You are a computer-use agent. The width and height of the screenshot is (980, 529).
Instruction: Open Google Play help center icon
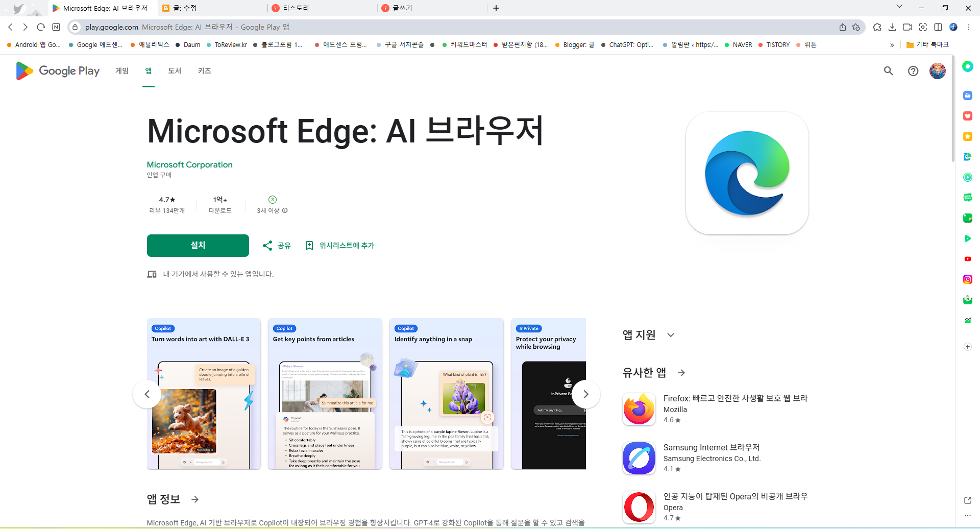(x=913, y=71)
